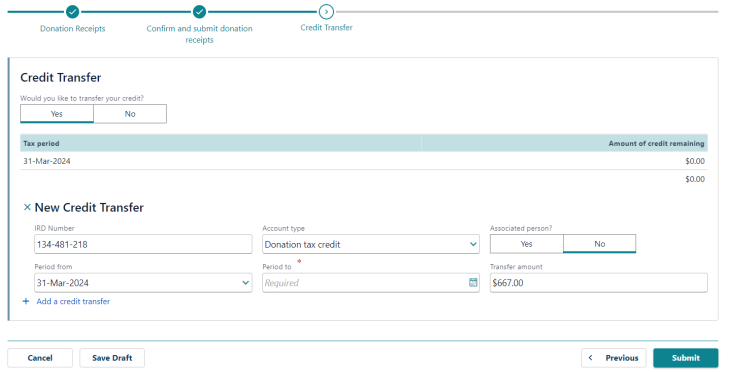The image size is (733, 372).
Task: Edit the IRD Number field
Action: [143, 244]
